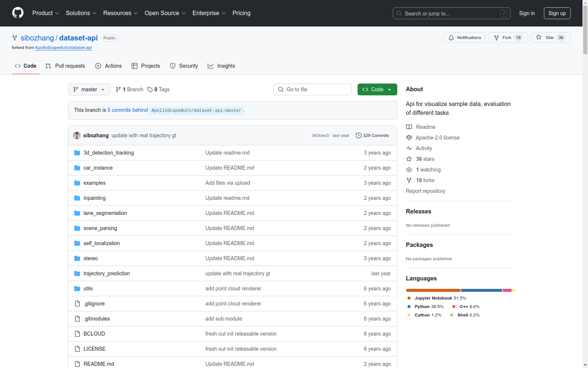Open the Open Source dropdown

click(x=165, y=13)
